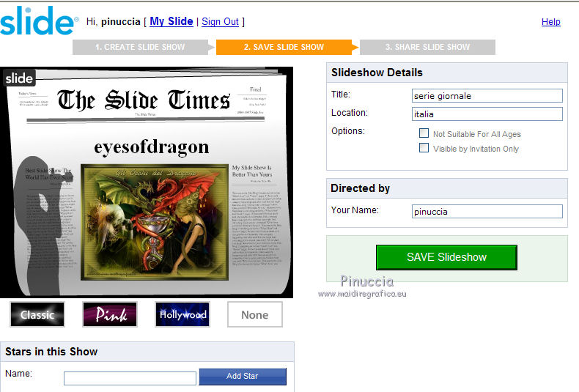Click the 'Not Suitable For All Ages' label
This screenshot has height=392, width=579.
click(x=476, y=134)
